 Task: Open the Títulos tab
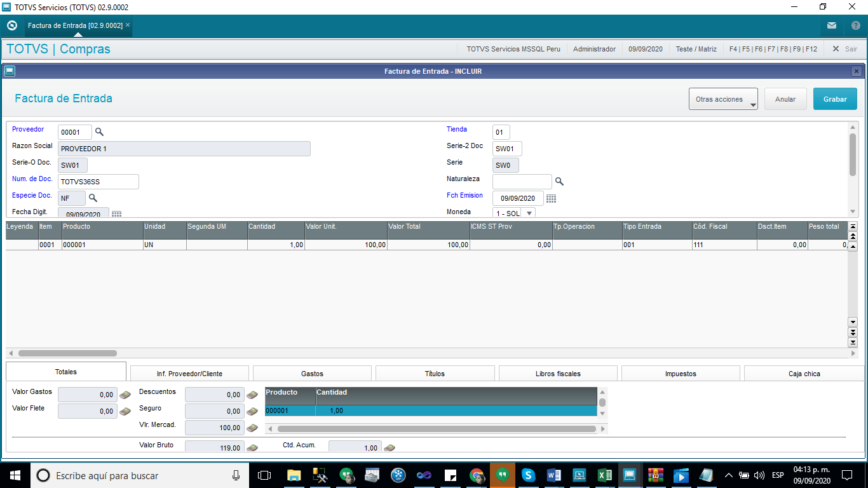[x=435, y=374]
